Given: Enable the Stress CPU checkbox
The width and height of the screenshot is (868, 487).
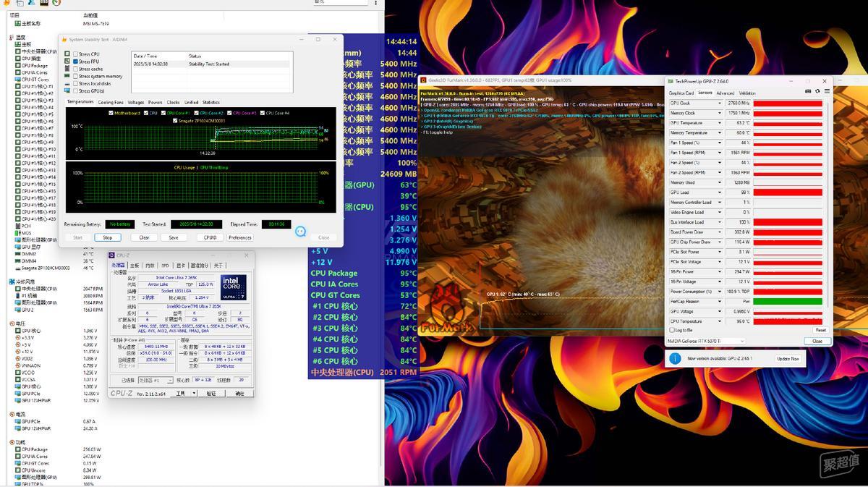Looking at the screenshot, I should tap(75, 54).
